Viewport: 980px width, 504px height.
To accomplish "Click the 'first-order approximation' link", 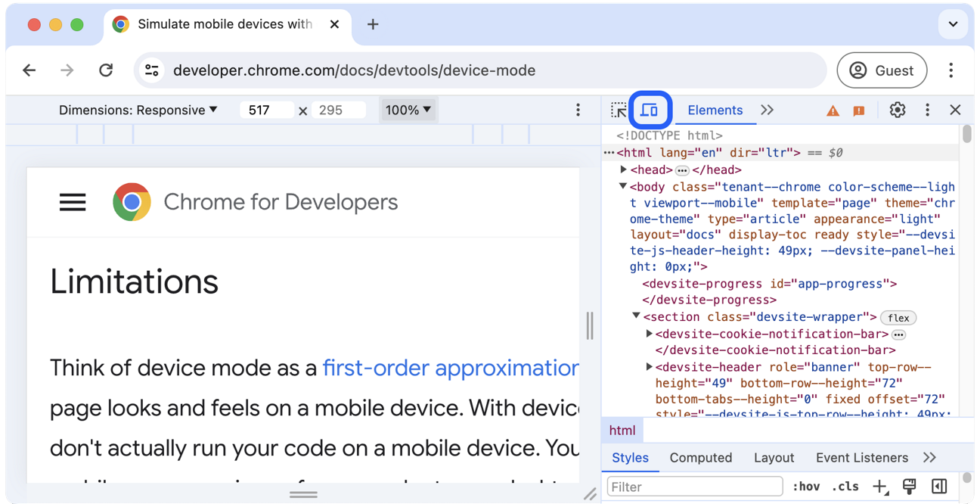I will tap(450, 368).
